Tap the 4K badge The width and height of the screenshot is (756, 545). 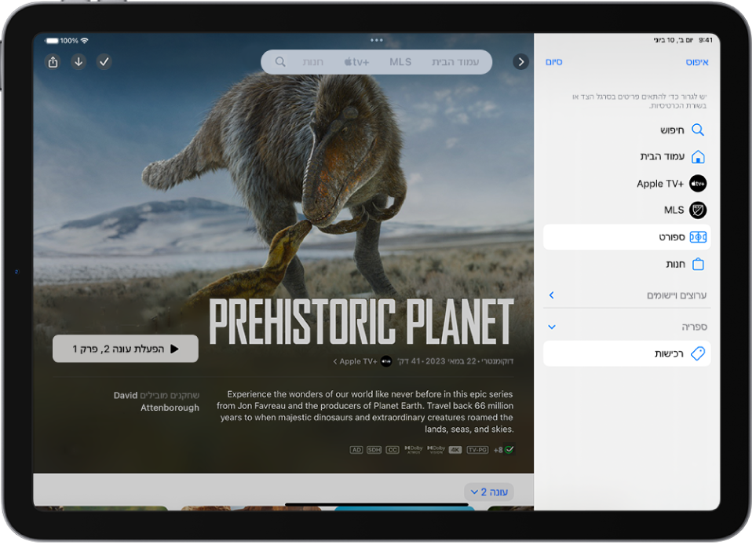(x=455, y=450)
